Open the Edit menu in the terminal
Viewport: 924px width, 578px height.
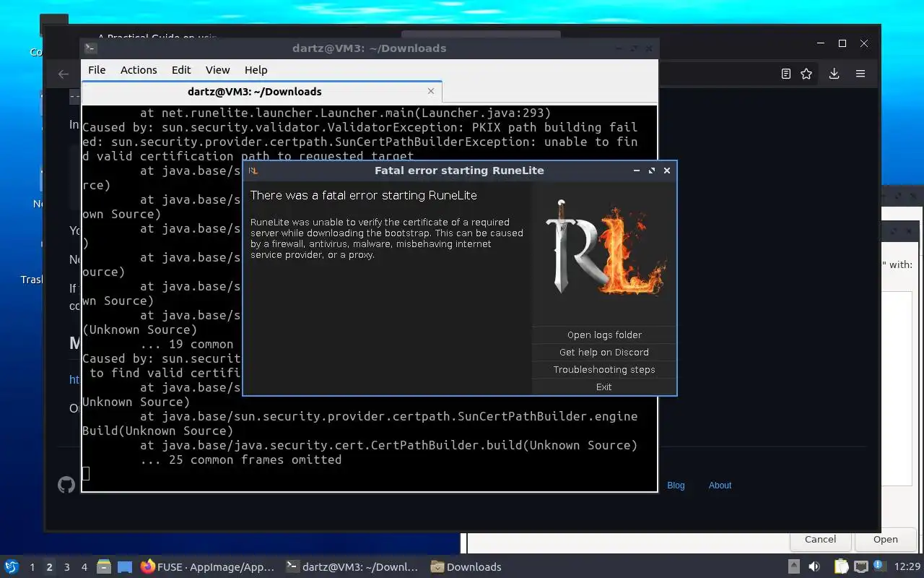point(181,70)
